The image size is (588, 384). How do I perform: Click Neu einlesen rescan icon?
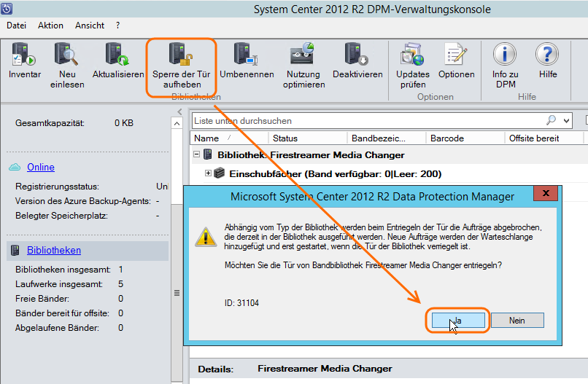[67, 55]
